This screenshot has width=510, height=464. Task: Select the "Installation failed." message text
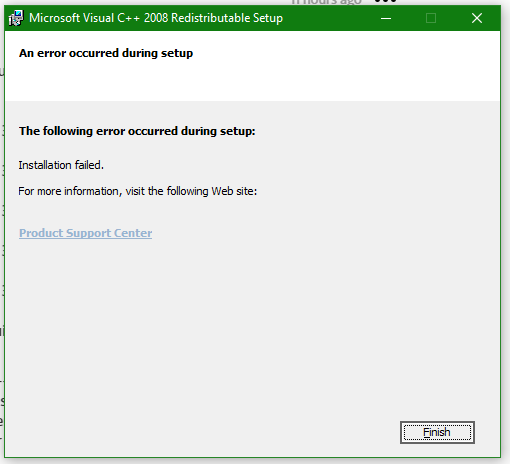point(61,165)
